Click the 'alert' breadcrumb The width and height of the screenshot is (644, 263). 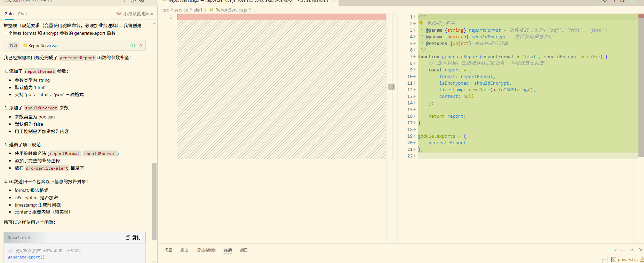pos(198,10)
